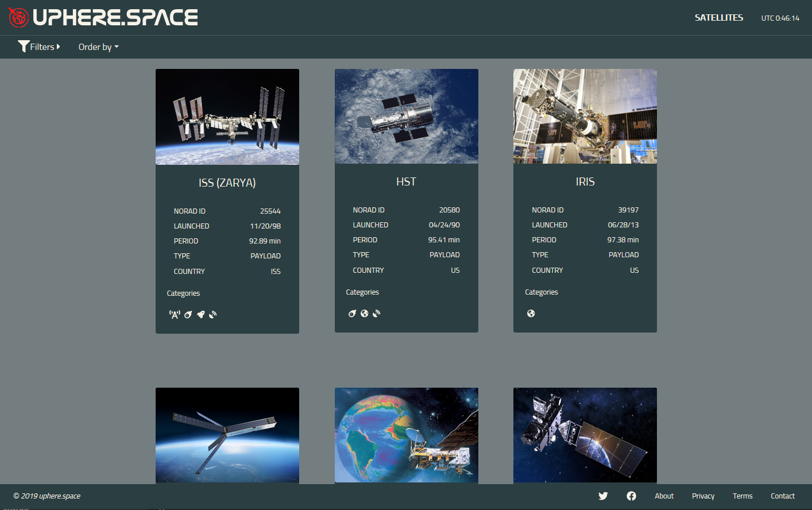
Task: Open the Facebook page from the footer
Action: click(631, 496)
